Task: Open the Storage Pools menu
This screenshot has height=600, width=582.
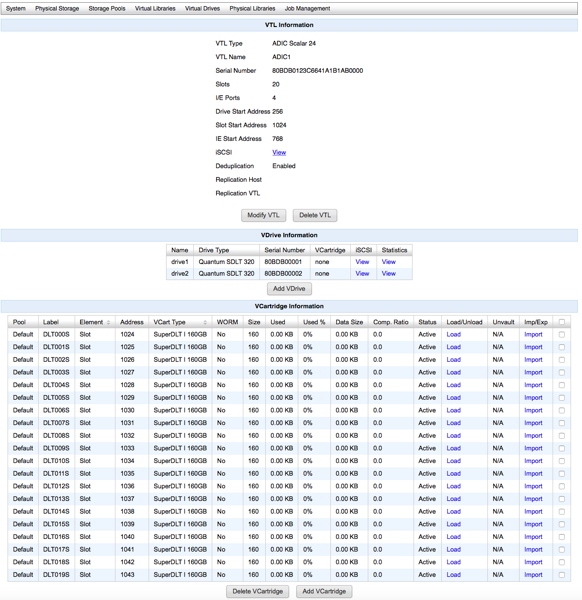Action: point(107,8)
